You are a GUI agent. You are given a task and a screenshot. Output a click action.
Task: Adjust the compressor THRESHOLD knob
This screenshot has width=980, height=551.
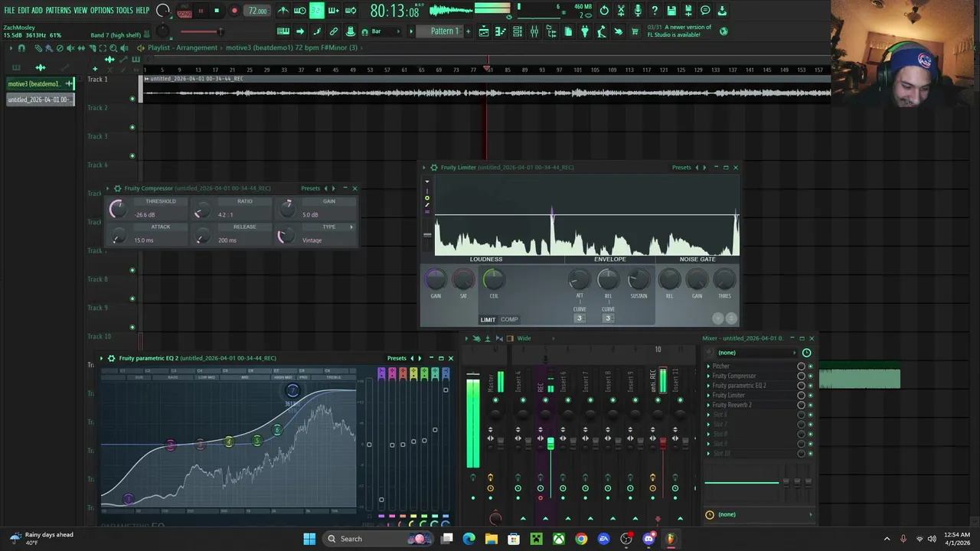(x=117, y=209)
